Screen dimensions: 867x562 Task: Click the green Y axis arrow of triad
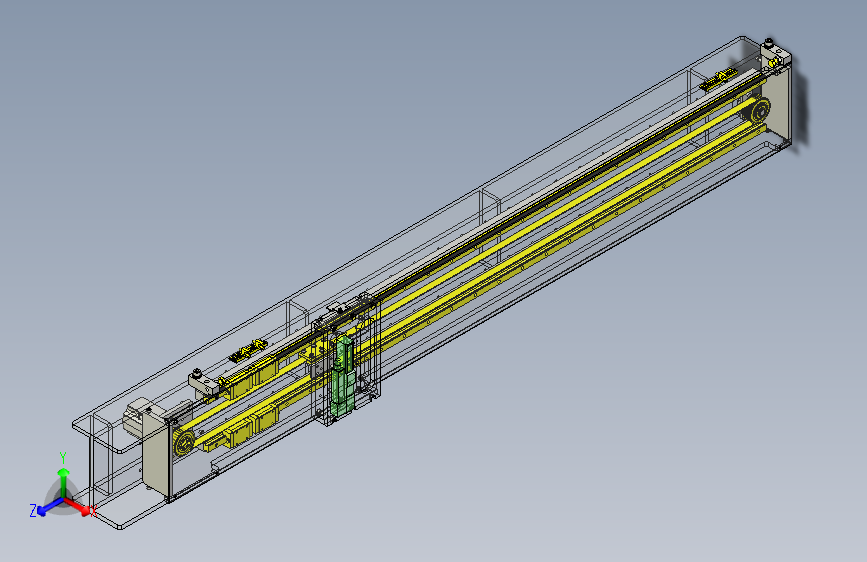point(64,481)
